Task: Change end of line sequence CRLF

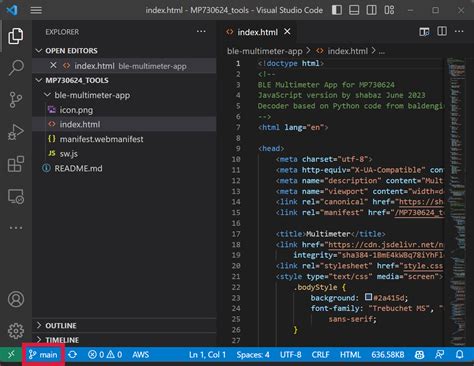Action: point(320,355)
